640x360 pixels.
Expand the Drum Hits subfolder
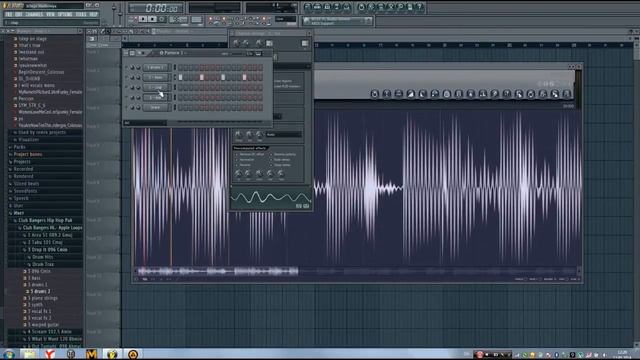(x=42, y=257)
